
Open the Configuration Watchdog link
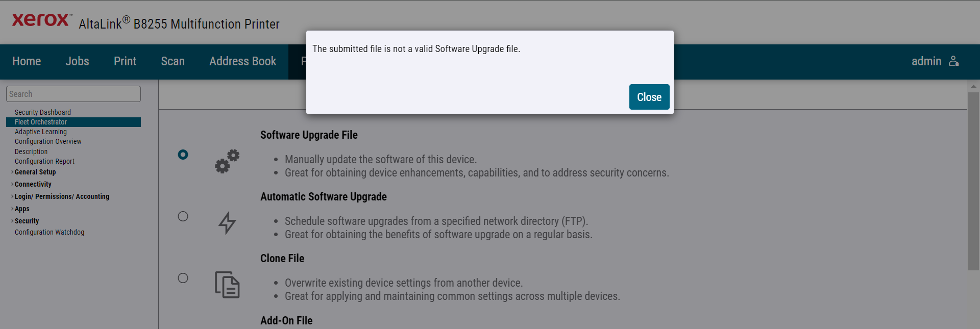click(x=50, y=232)
